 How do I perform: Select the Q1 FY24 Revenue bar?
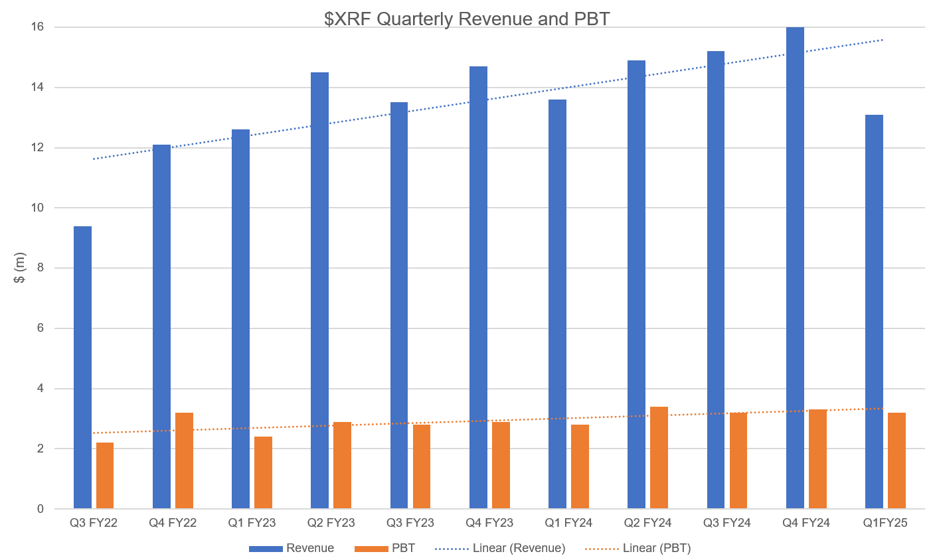[x=557, y=304]
